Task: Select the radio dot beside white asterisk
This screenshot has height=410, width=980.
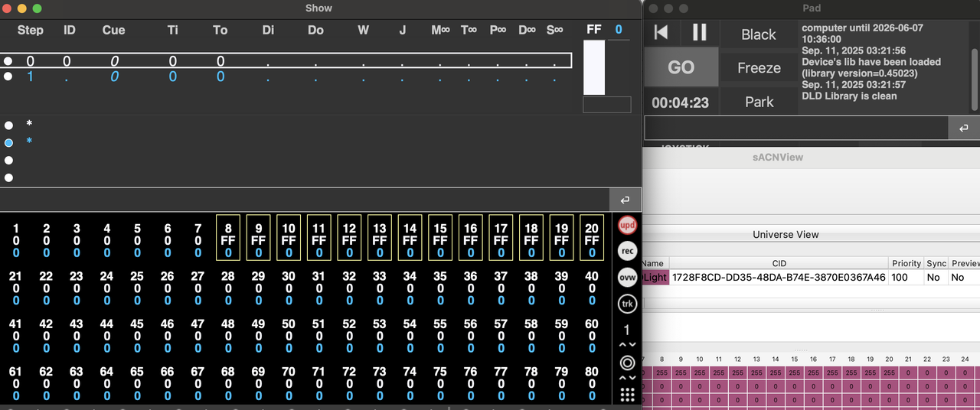Action: (x=8, y=125)
